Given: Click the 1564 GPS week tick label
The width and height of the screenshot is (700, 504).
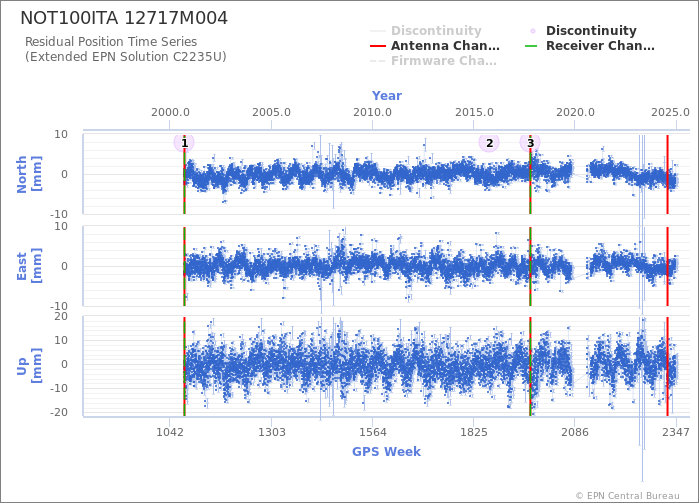Looking at the screenshot, I should pos(372,432).
